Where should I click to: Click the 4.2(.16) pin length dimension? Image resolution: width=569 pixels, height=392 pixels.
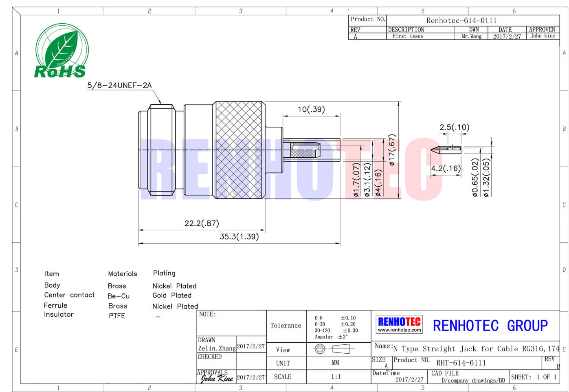coord(446,168)
